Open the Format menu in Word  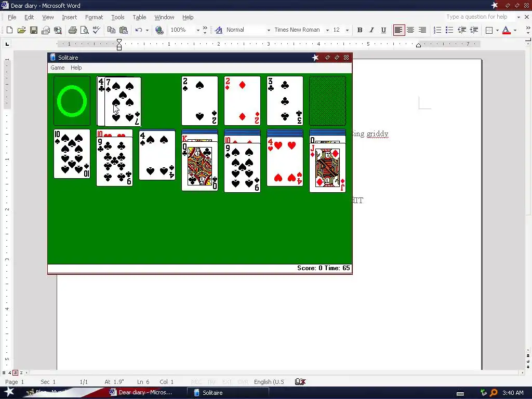point(94,17)
